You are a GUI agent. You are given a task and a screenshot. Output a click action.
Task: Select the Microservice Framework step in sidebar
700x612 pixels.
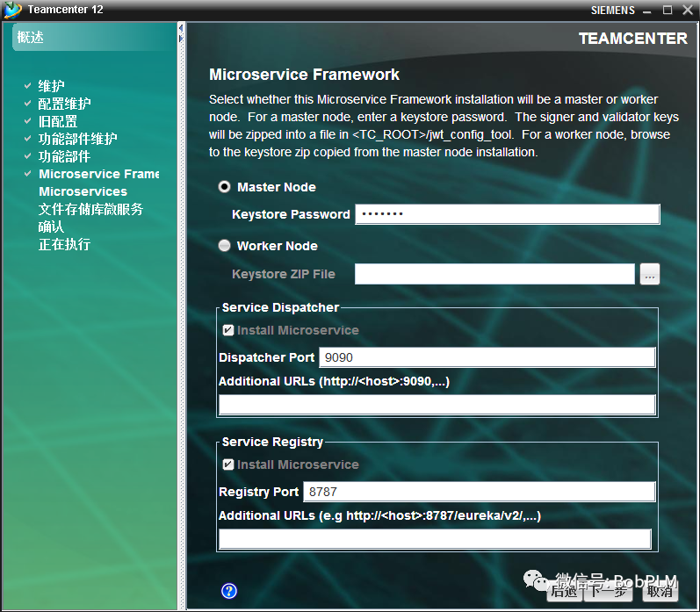99,174
